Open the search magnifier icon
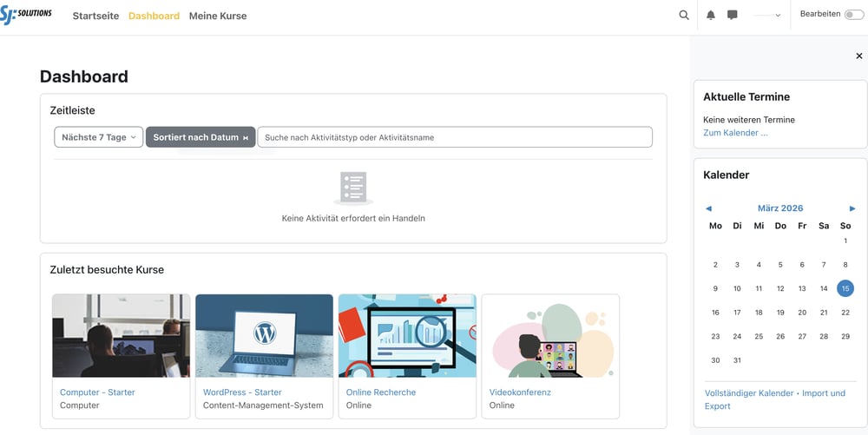 684,15
